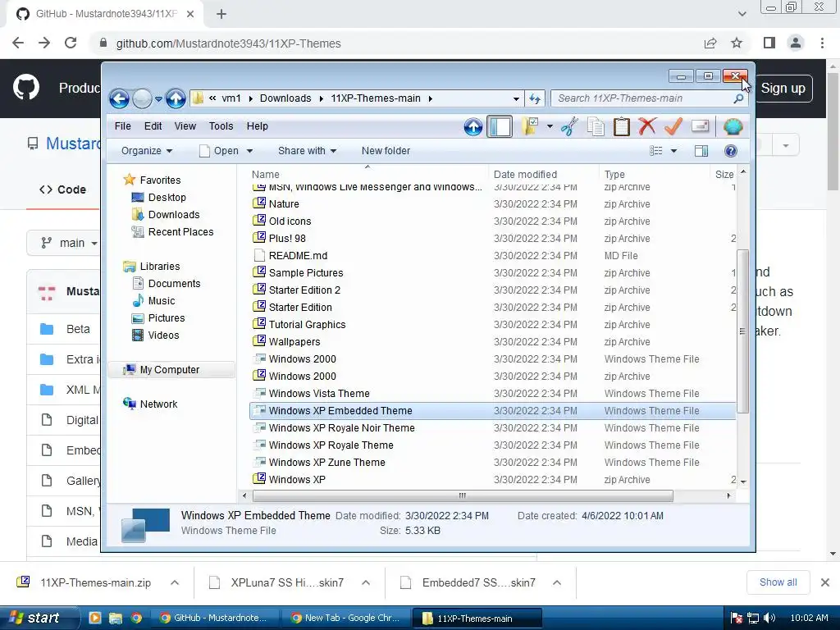
Task: Open the recent locations dropdown beside the Forward button
Action: 158,99
